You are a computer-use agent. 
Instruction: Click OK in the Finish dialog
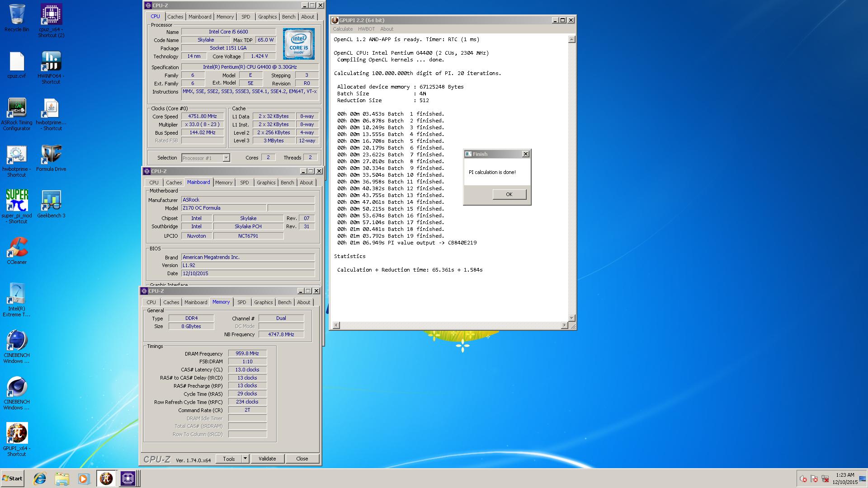(509, 194)
